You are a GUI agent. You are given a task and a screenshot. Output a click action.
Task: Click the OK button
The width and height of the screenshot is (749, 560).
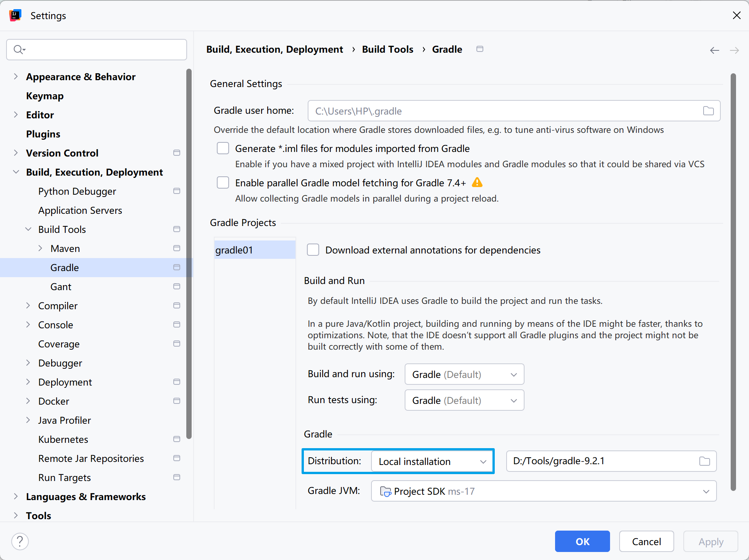click(582, 541)
